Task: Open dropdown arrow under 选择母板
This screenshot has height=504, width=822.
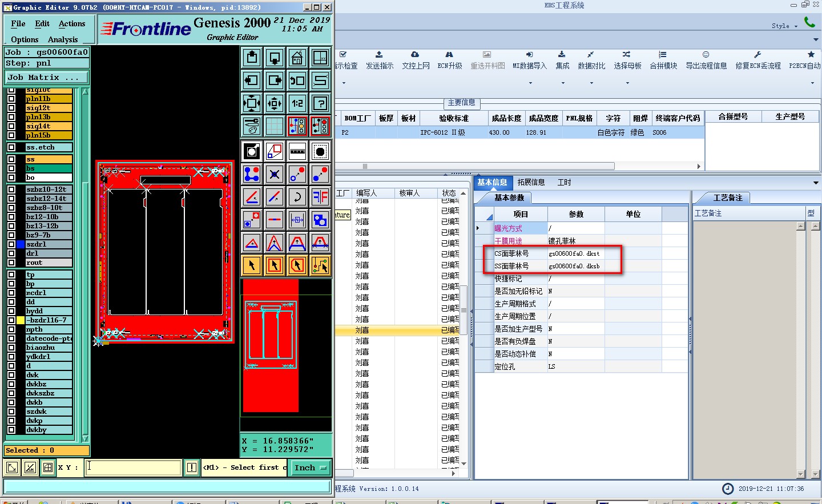Action: 627,83
